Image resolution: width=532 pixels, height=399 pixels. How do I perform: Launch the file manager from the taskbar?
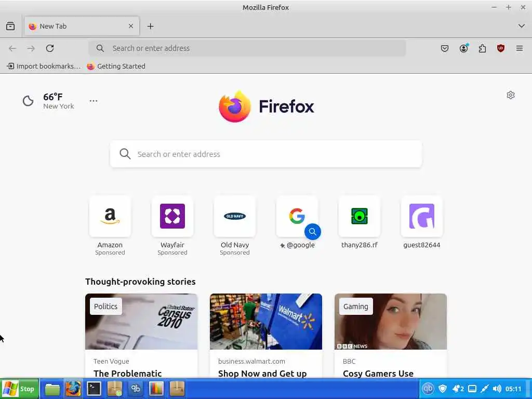52,389
